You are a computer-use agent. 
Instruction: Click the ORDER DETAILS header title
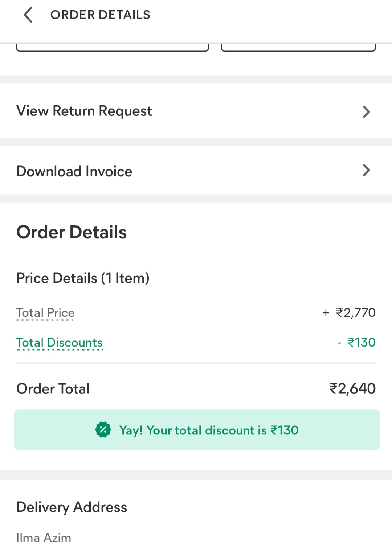click(x=100, y=15)
